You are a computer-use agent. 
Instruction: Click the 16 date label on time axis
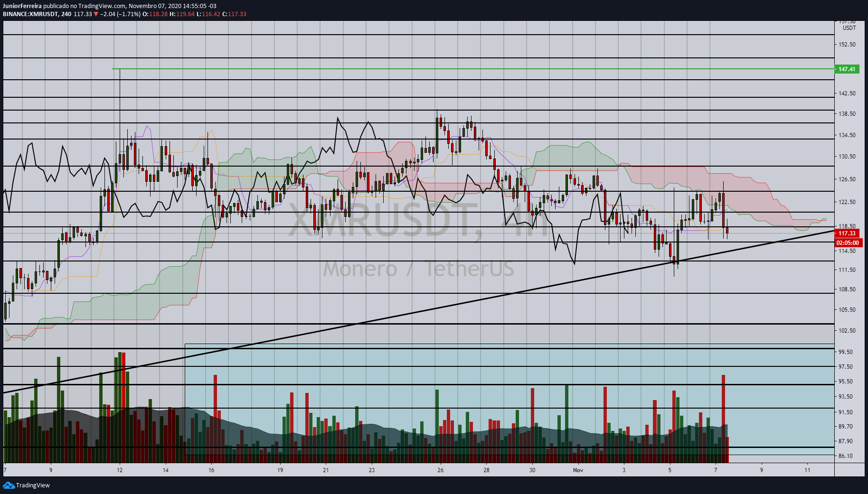pyautogui.click(x=211, y=470)
